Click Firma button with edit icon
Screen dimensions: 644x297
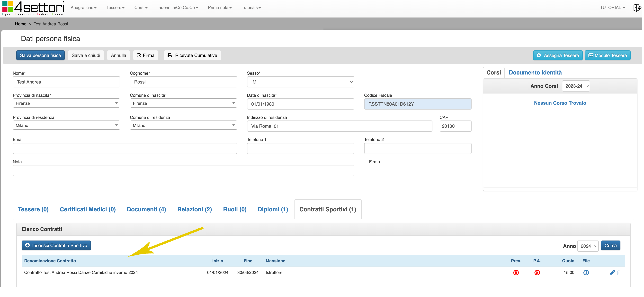145,55
